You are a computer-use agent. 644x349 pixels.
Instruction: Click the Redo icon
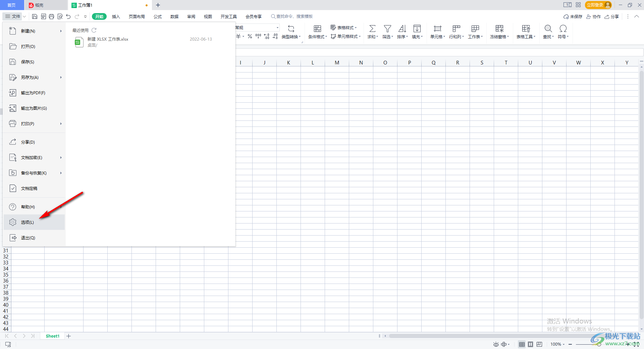[x=77, y=16]
